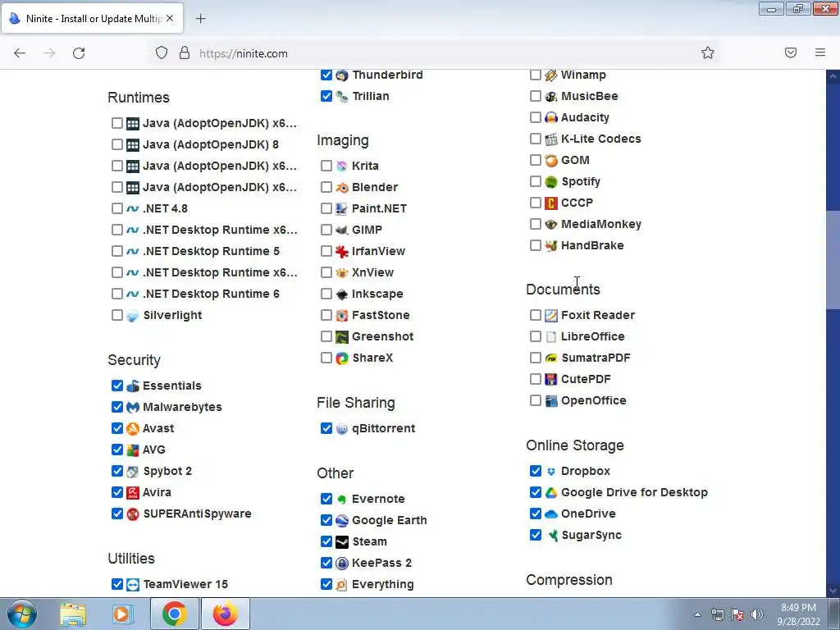Go back to previous page
The height and width of the screenshot is (630, 840).
point(20,53)
